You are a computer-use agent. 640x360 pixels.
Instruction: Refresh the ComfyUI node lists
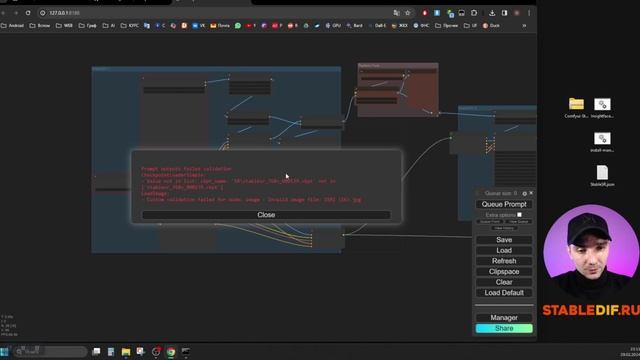coord(504,261)
